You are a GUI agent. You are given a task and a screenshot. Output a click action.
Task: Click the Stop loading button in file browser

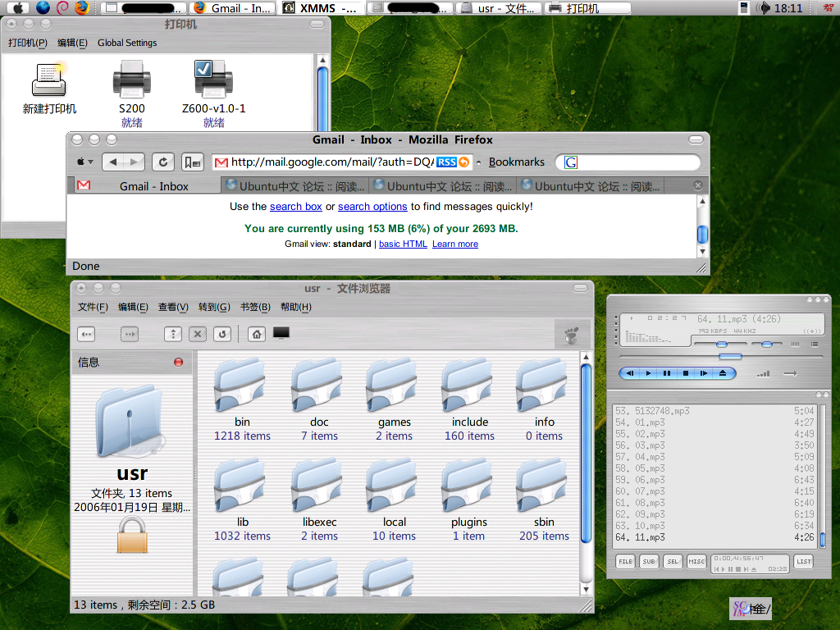coord(198,335)
